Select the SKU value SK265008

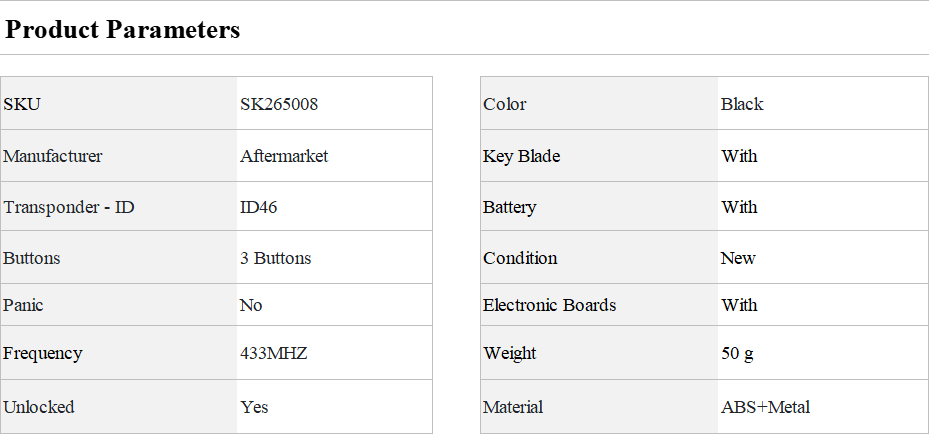[x=279, y=104]
